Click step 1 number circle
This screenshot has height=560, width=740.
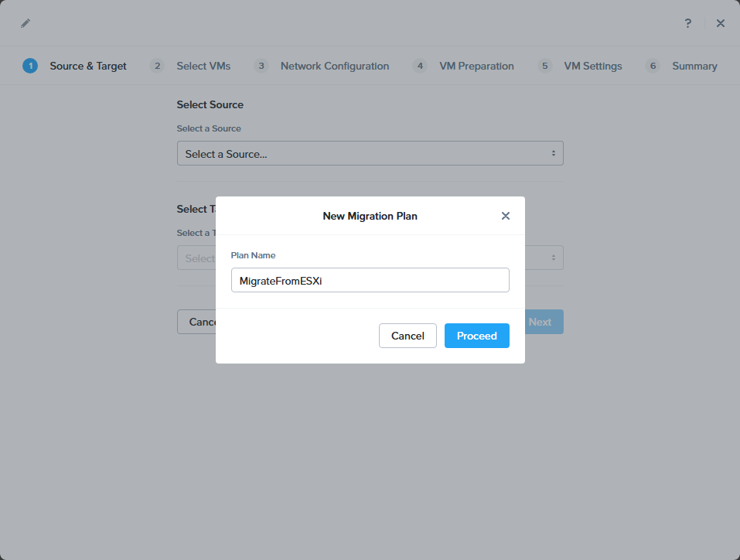30,66
